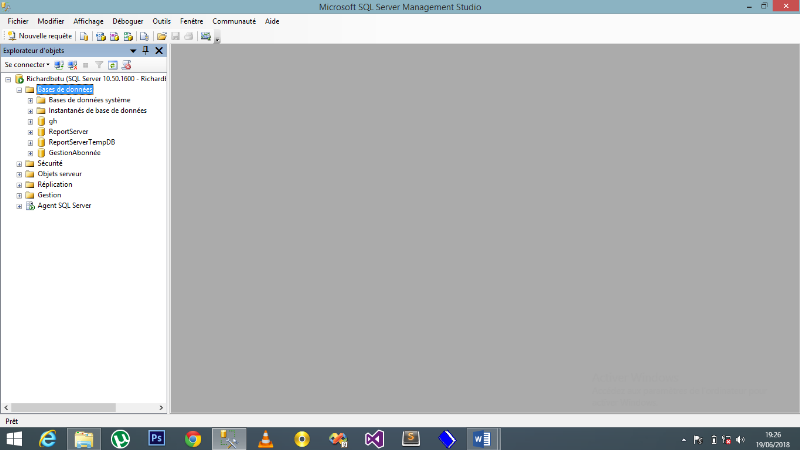Open the Affichage menu
This screenshot has height=450, width=800.
[88, 21]
